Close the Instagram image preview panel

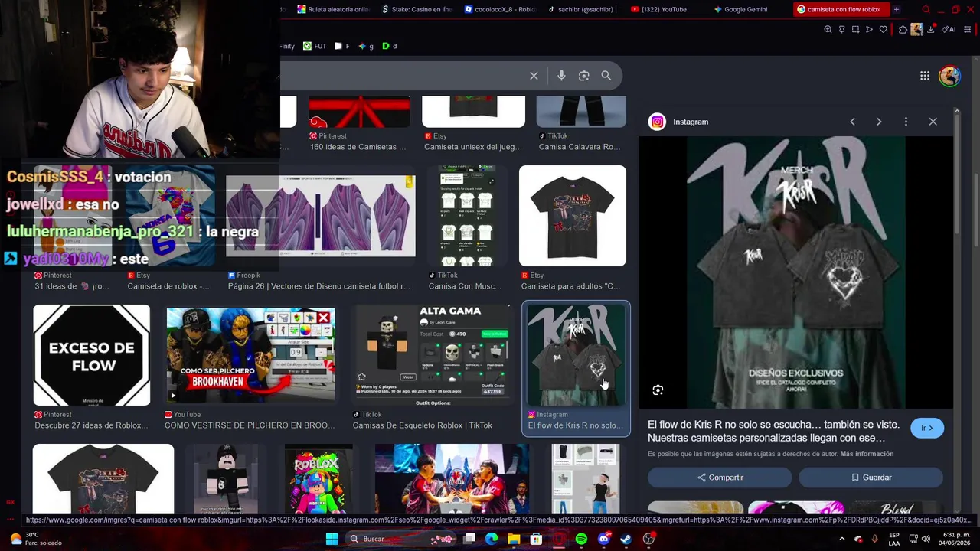(x=933, y=122)
